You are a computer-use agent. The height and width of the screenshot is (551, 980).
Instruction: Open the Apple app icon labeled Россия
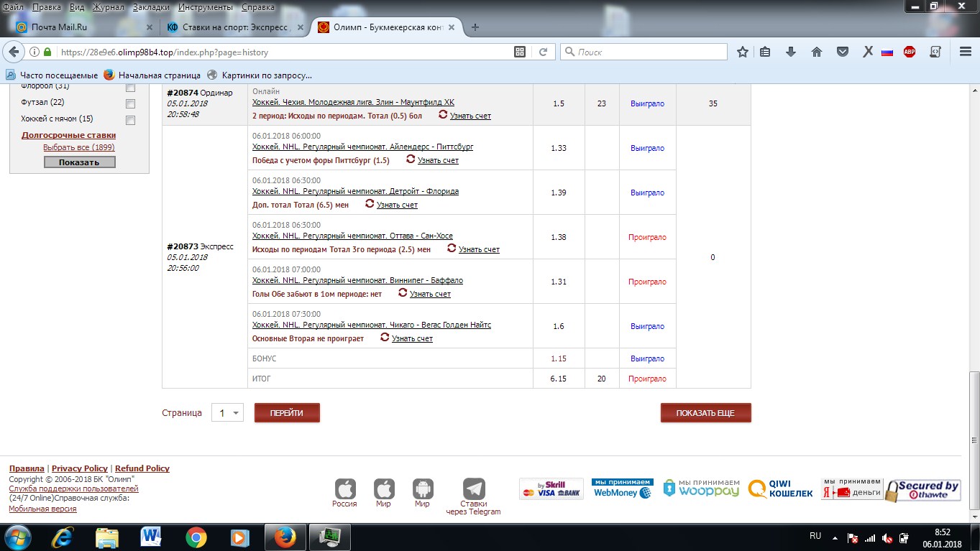(x=345, y=489)
